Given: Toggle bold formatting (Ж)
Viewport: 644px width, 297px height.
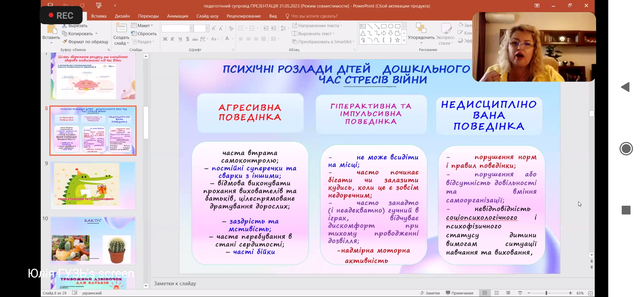Looking at the screenshot, I should [165, 39].
